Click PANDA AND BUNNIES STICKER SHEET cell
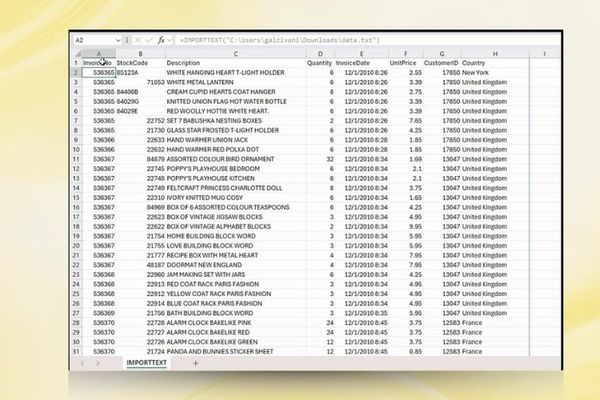This screenshot has height=400, width=600. click(x=236, y=351)
